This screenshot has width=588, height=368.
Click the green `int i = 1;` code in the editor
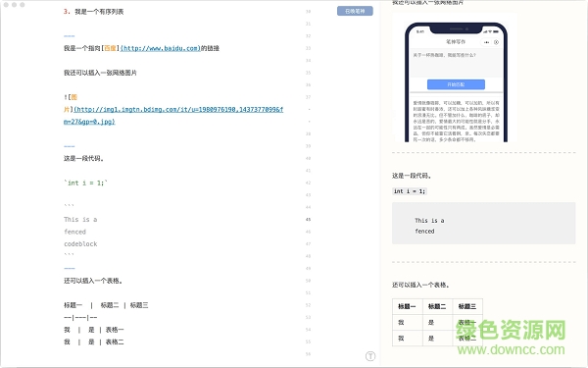85,183
